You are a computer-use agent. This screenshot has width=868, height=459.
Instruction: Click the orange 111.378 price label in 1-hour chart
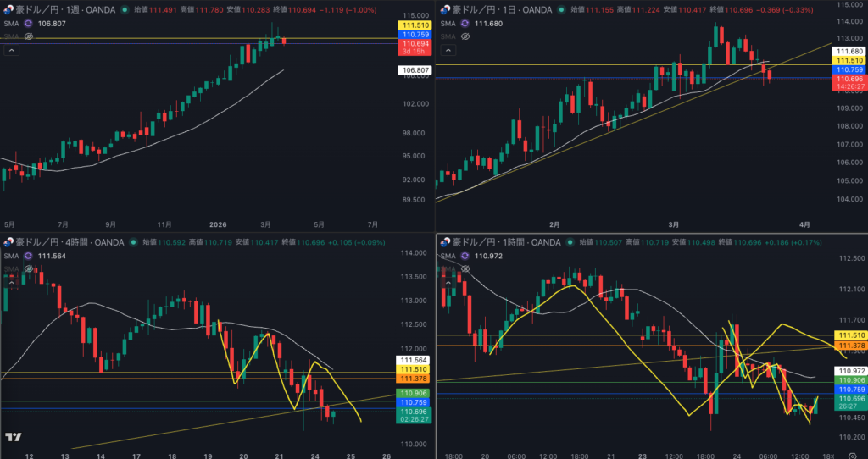coord(850,346)
